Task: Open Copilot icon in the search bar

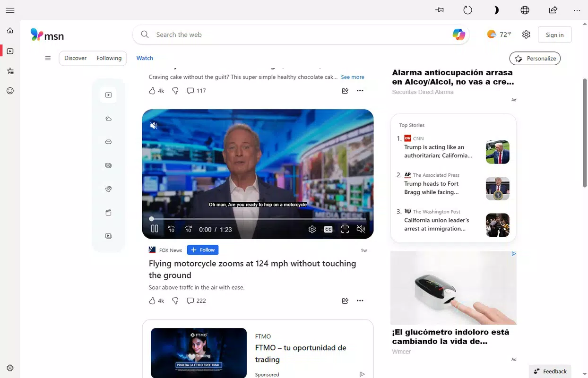Action: click(x=458, y=34)
